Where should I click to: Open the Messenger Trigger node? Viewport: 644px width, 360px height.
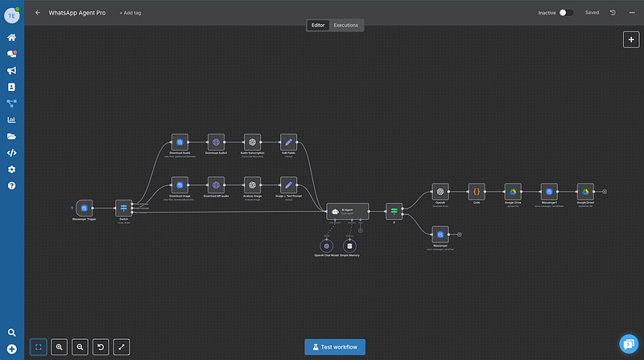[84, 209]
